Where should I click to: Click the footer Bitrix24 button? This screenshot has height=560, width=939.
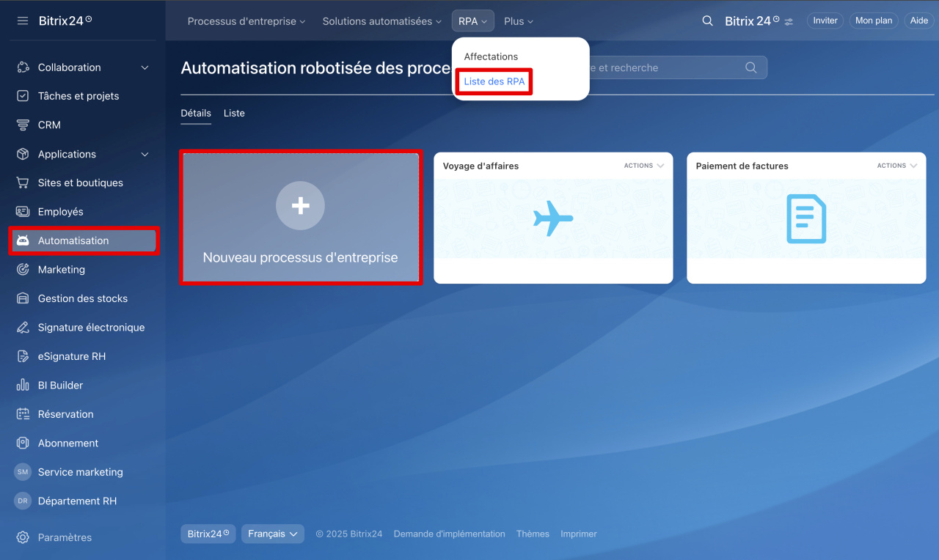point(208,534)
